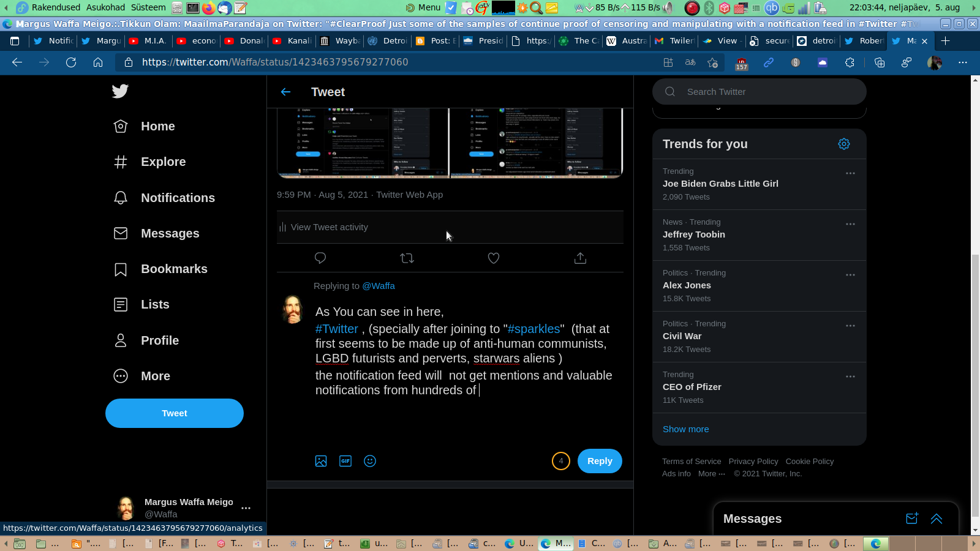This screenshot has height=551, width=980.
Task: Open the browser settings three-dot menu
Action: [x=963, y=62]
